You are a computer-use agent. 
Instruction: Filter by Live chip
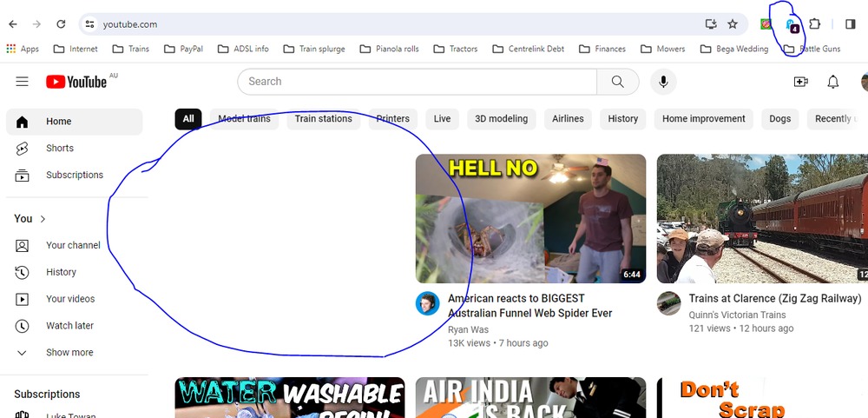point(442,119)
